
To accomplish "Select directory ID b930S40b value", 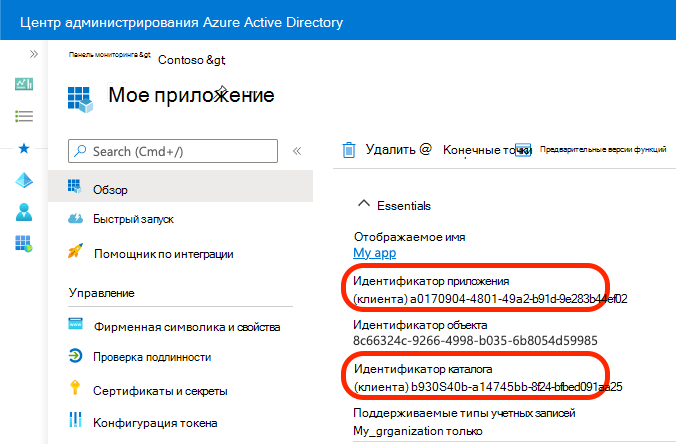I will tap(516, 387).
